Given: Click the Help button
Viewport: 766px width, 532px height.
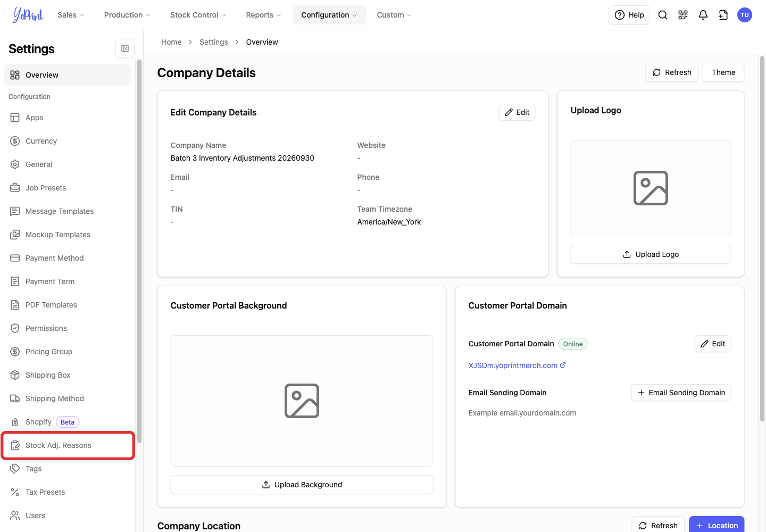Looking at the screenshot, I should pos(629,15).
